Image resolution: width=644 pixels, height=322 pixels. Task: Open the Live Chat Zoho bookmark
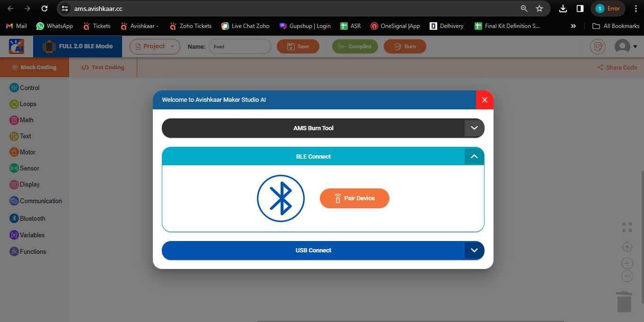(246, 26)
